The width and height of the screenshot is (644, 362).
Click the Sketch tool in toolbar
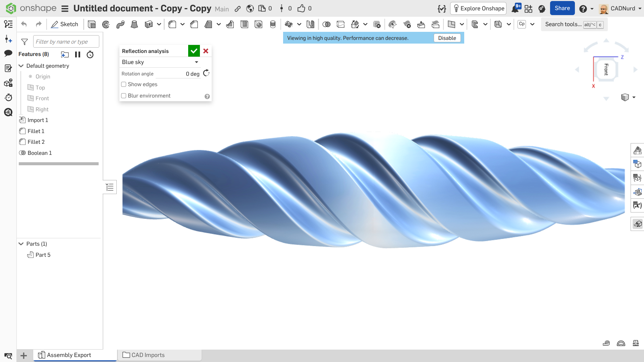coord(64,24)
